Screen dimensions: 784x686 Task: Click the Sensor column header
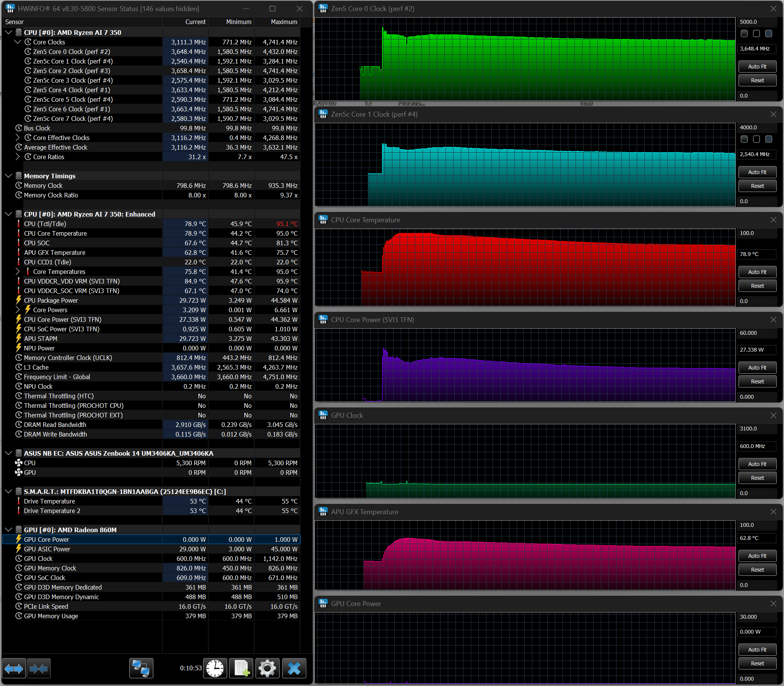(x=15, y=22)
